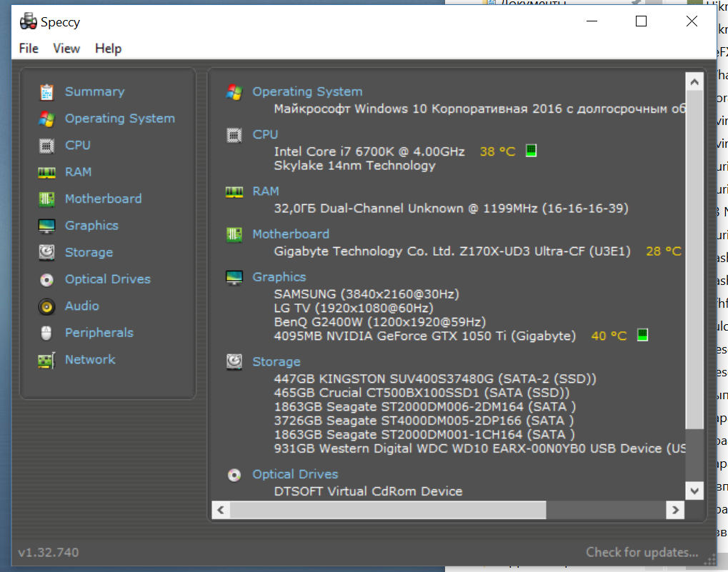The height and width of the screenshot is (572, 728).
Task: Click the DTSOFT Virtual CdRom Device text
Action: coord(368,491)
